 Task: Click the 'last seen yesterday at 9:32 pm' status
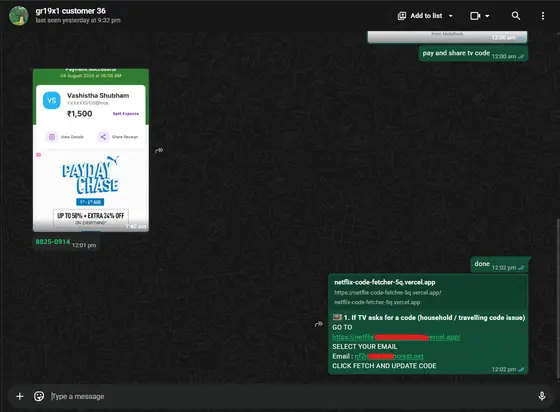[x=78, y=20]
